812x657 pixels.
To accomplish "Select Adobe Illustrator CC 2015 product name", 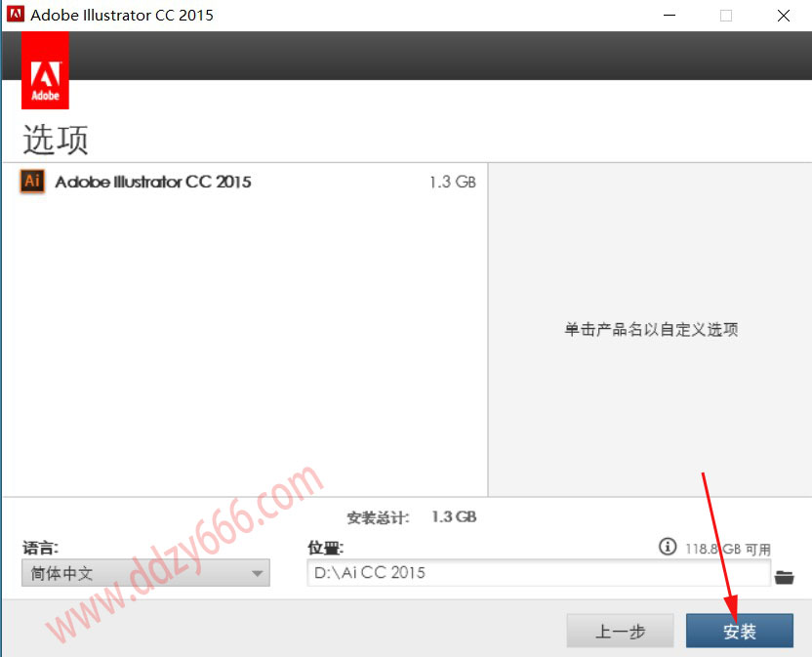I will 153,182.
